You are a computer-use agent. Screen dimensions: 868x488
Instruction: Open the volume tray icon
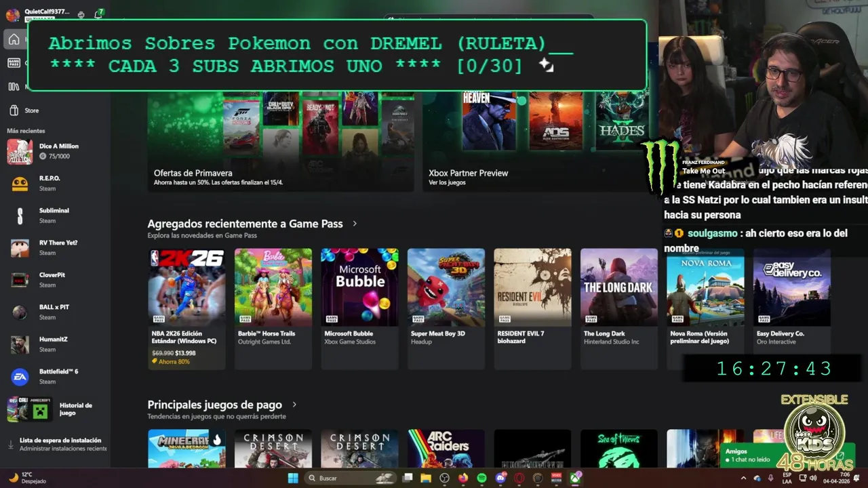[x=813, y=478]
